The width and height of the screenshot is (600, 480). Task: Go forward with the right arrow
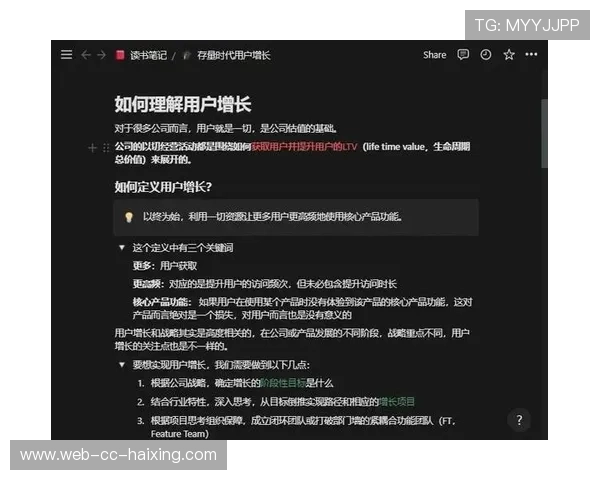tap(101, 55)
